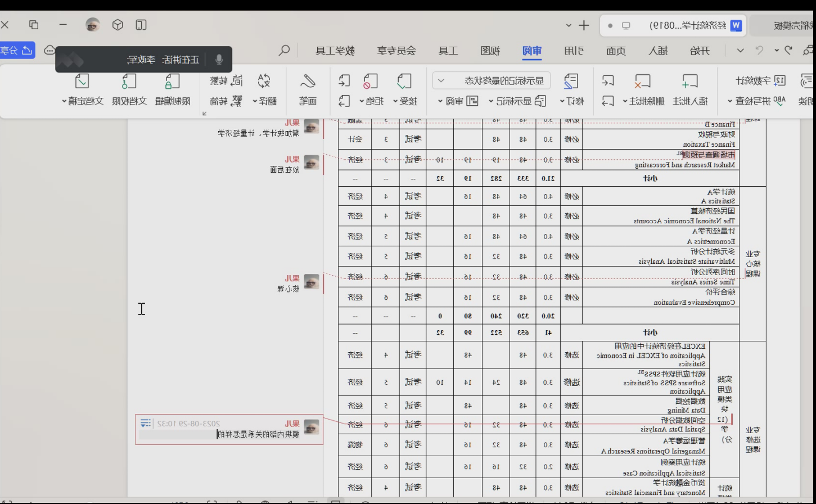
Task: Open the View (视图) ribbon tab
Action: point(490,51)
